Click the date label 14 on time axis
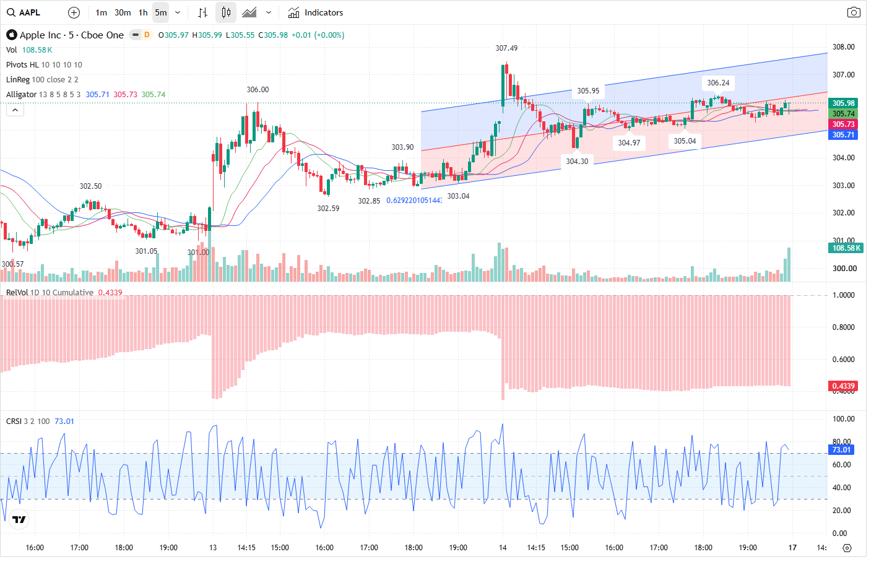This screenshot has width=879, height=588. pyautogui.click(x=503, y=548)
